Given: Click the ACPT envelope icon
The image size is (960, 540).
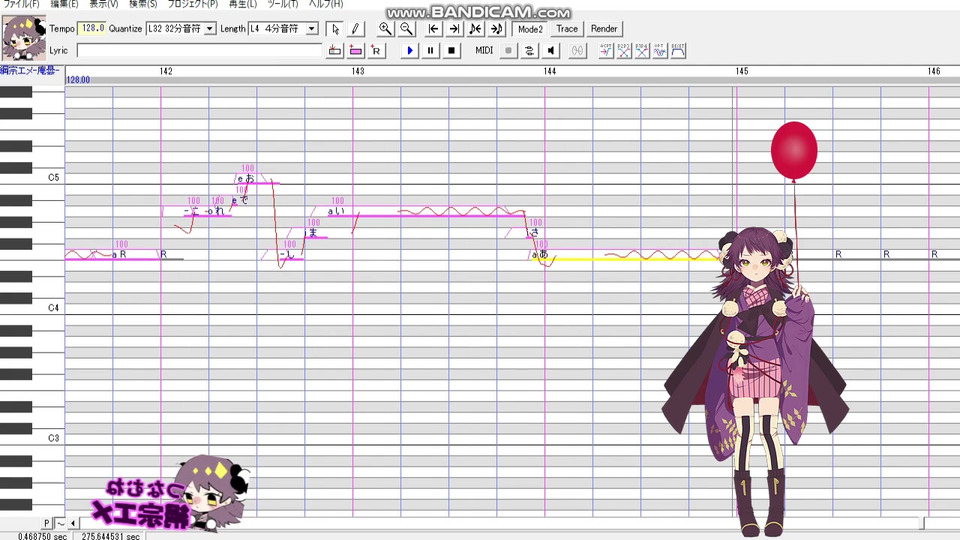Looking at the screenshot, I should [606, 51].
